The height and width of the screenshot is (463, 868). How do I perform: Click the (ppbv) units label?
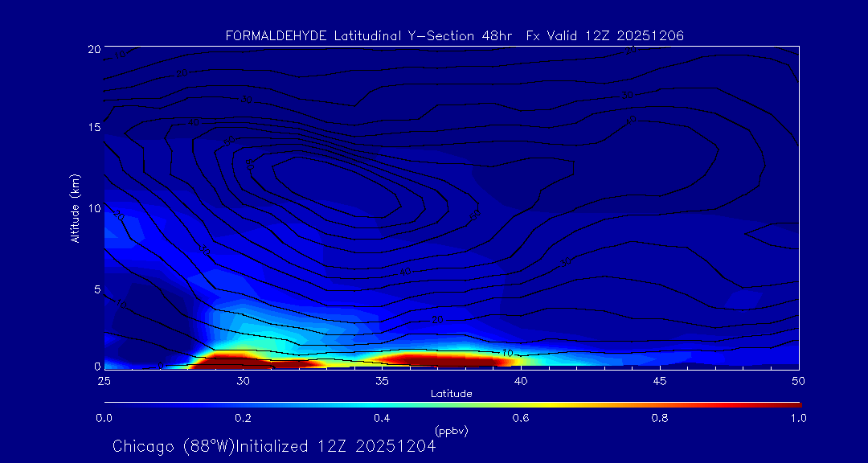(x=451, y=431)
